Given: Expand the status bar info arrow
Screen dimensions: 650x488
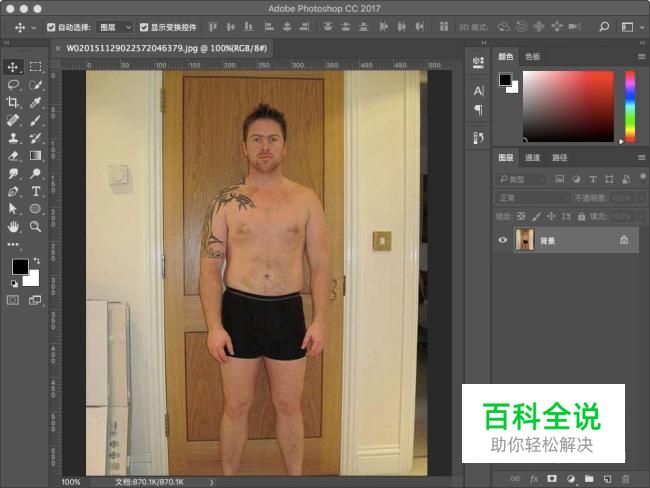Looking at the screenshot, I should (211, 482).
